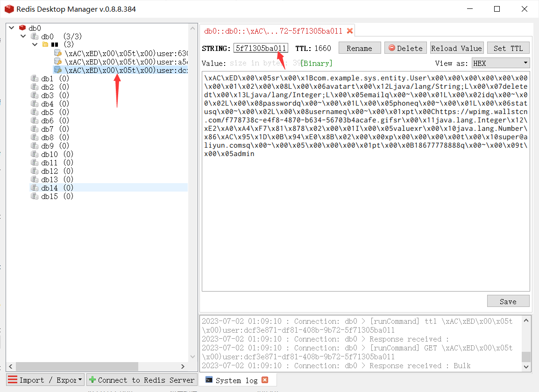The width and height of the screenshot is (539, 392).
Task: Click the [Binary] value label
Action: pyautogui.click(x=316, y=63)
